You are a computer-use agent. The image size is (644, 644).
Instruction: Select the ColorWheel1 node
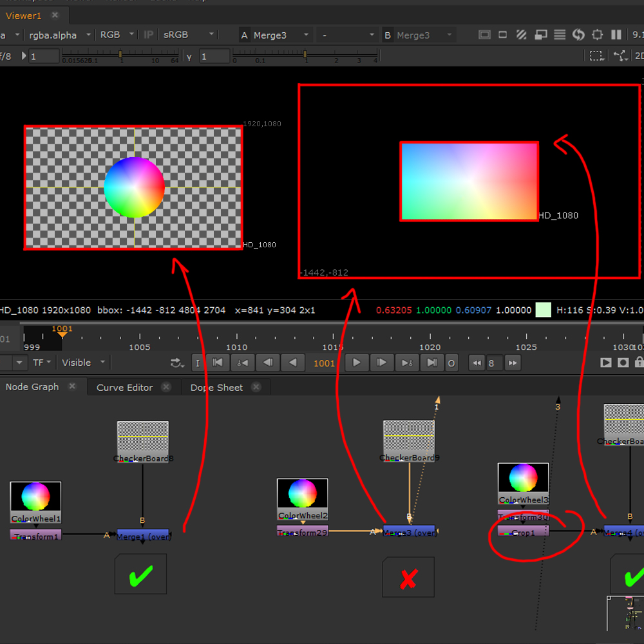pyautogui.click(x=35, y=502)
